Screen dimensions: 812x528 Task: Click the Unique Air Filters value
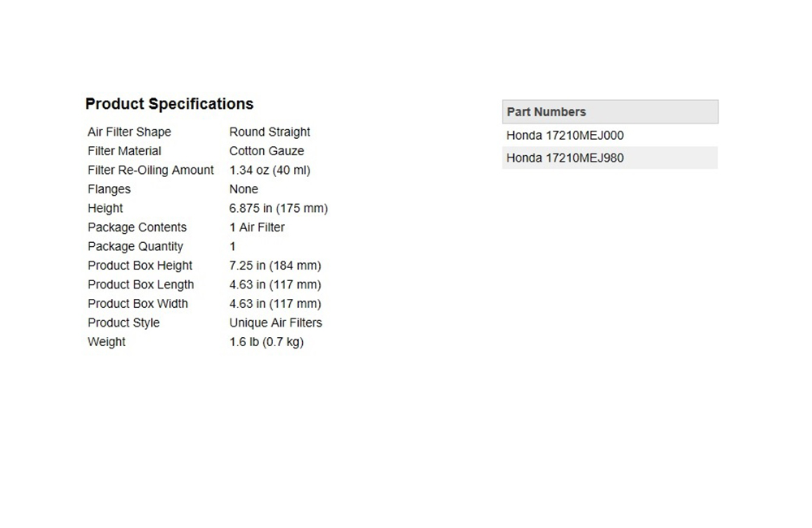coord(275,322)
